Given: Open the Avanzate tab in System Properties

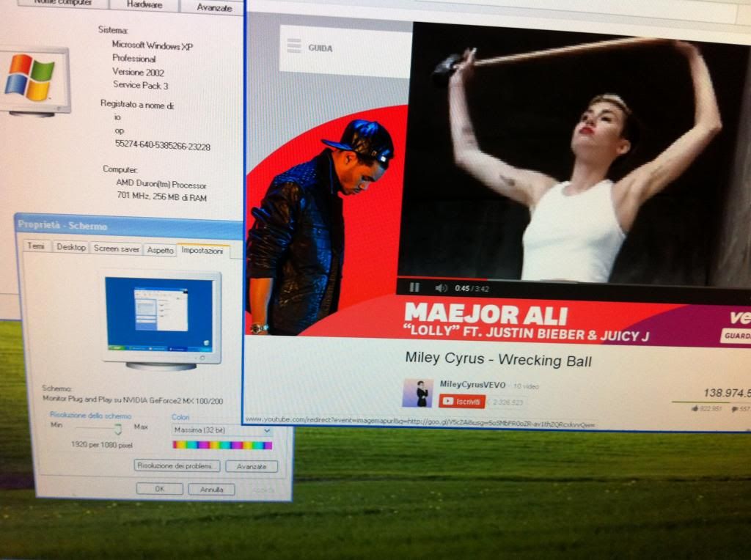Looking at the screenshot, I should click(x=213, y=7).
